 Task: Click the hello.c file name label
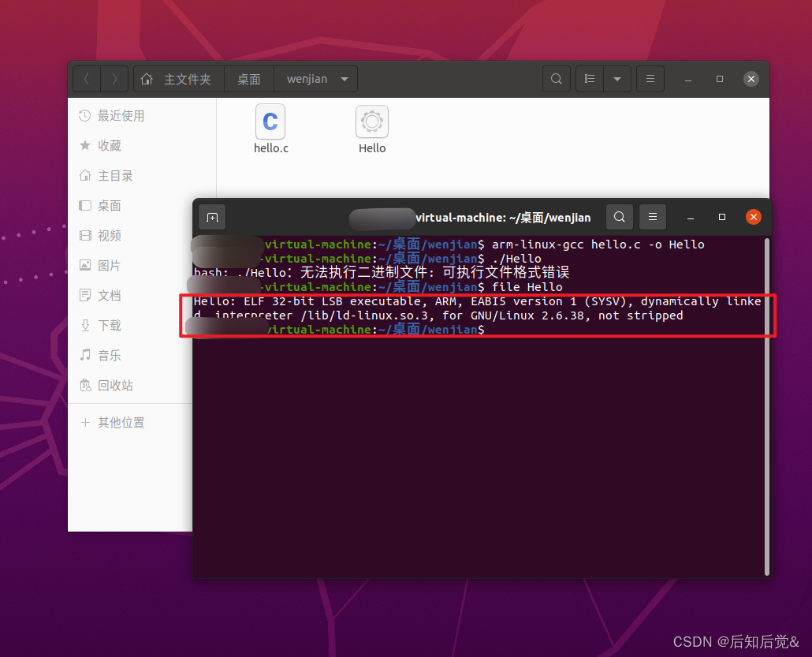click(x=271, y=148)
